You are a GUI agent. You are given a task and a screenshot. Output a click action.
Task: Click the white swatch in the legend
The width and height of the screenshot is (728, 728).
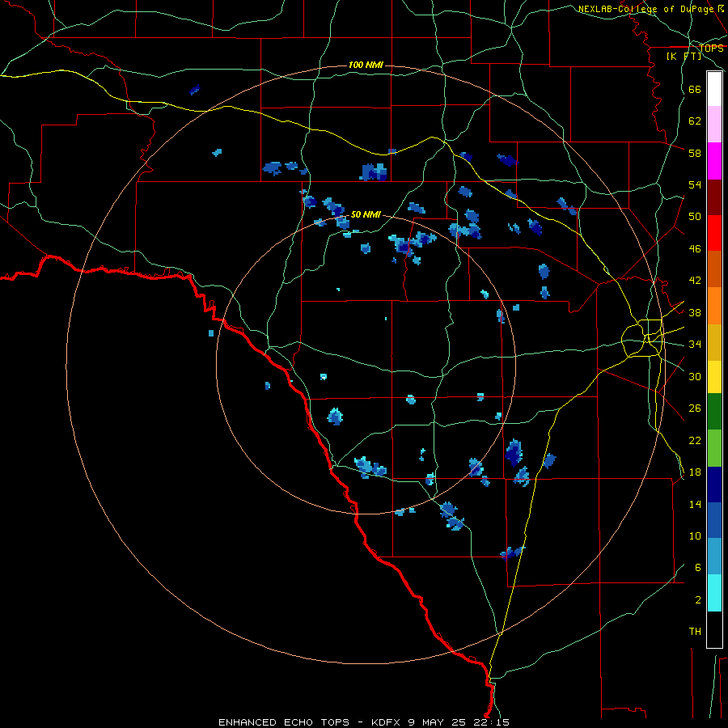tap(714, 89)
